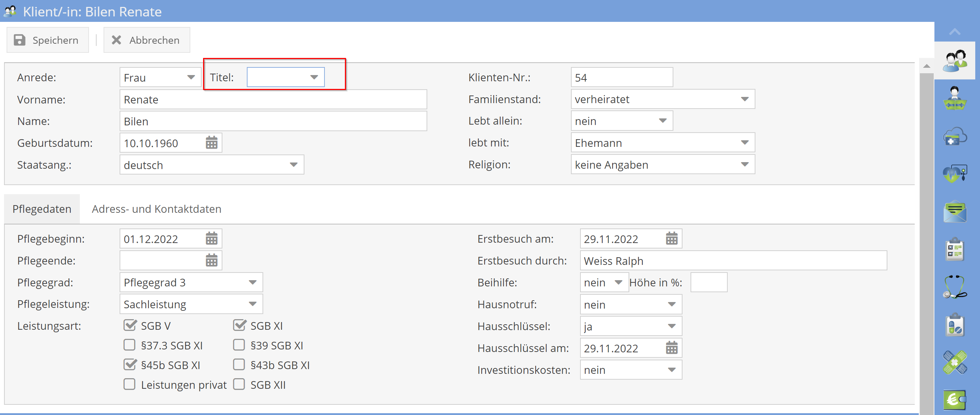Tick the Leistungen privat checkbox
The height and width of the screenshot is (415, 980).
pos(130,384)
